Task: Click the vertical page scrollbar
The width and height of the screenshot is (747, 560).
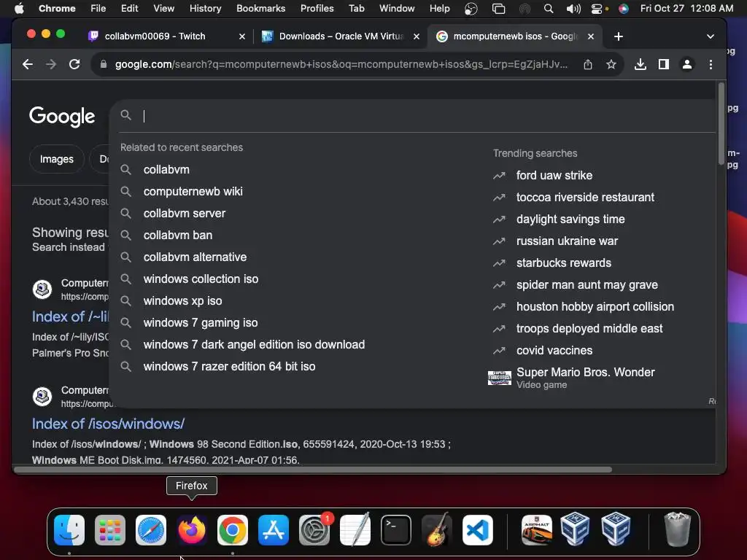Action: coord(721,124)
